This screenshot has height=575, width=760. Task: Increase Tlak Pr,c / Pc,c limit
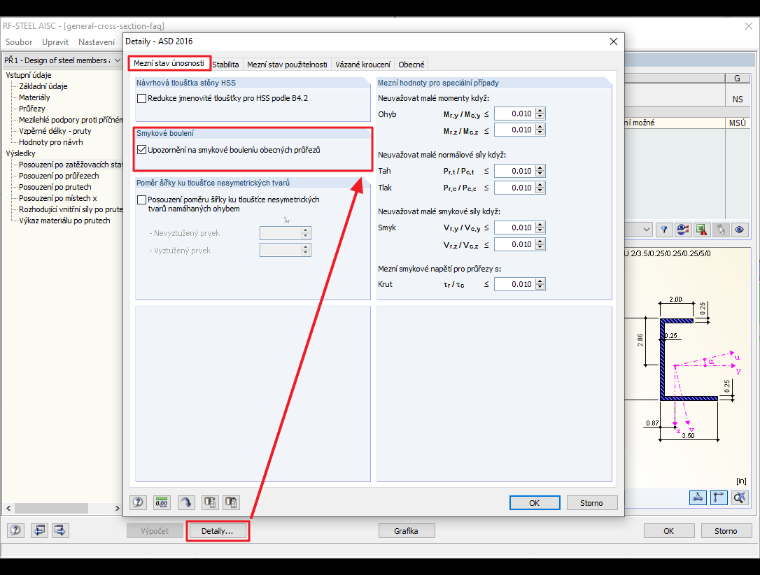click(540, 185)
